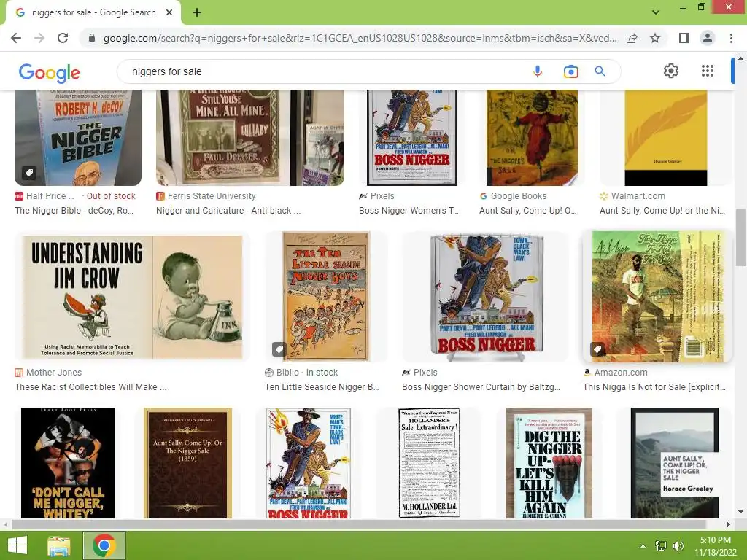This screenshot has width=747, height=560.
Task: Reload the current page
Action: [x=63, y=38]
